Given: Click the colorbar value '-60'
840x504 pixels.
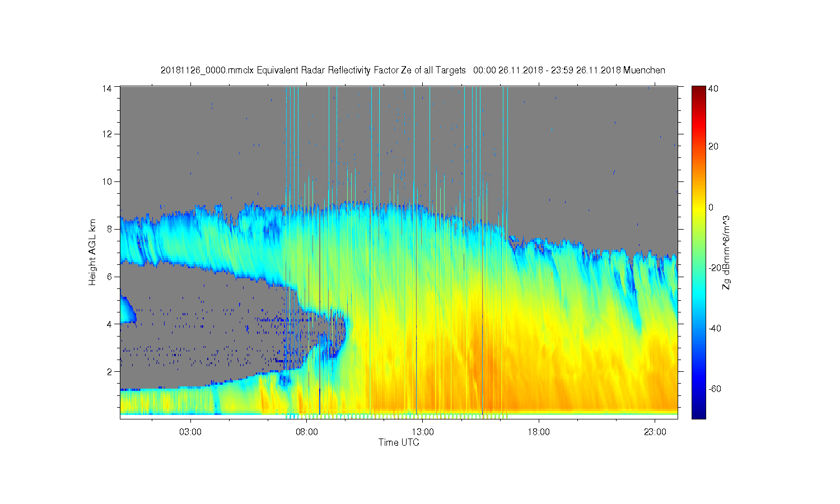Looking at the screenshot, I should pos(714,389).
